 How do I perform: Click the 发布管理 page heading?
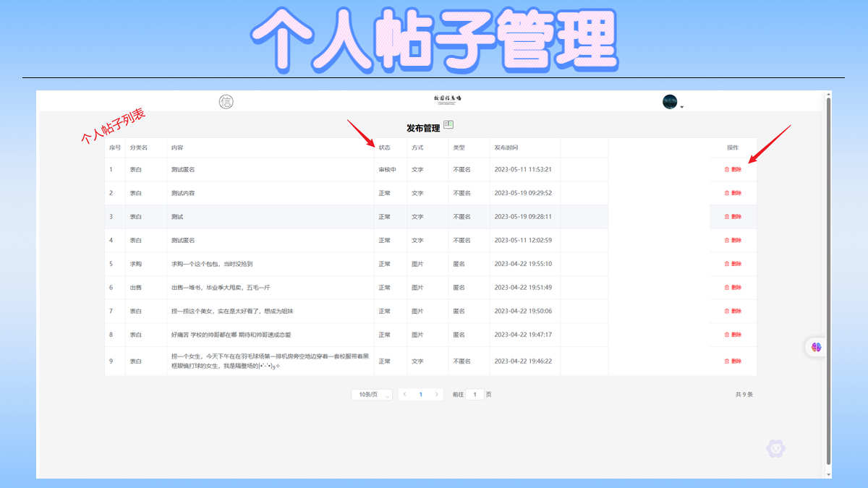coord(423,128)
